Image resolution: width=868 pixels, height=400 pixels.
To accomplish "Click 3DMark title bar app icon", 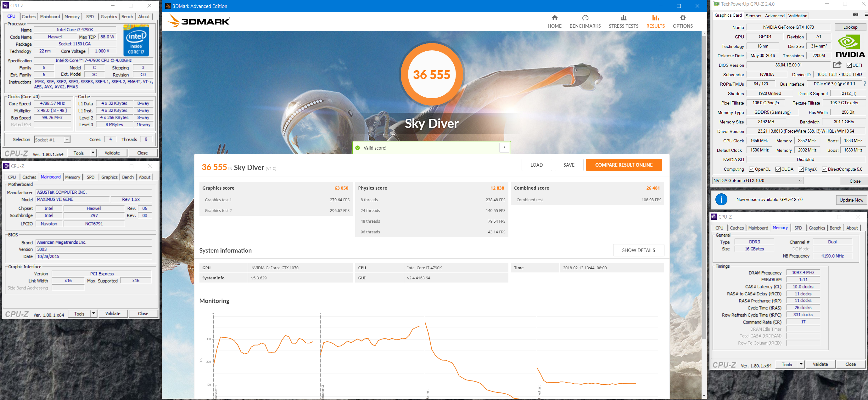I will click(x=167, y=6).
